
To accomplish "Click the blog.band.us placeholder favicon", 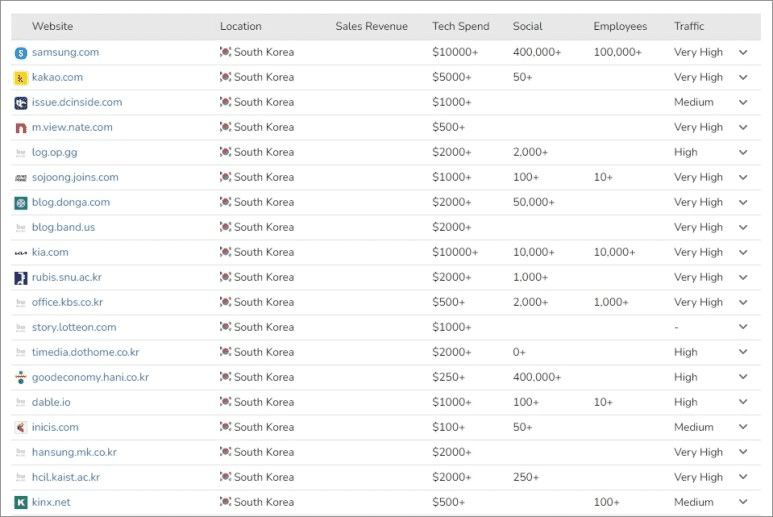I will click(21, 228).
